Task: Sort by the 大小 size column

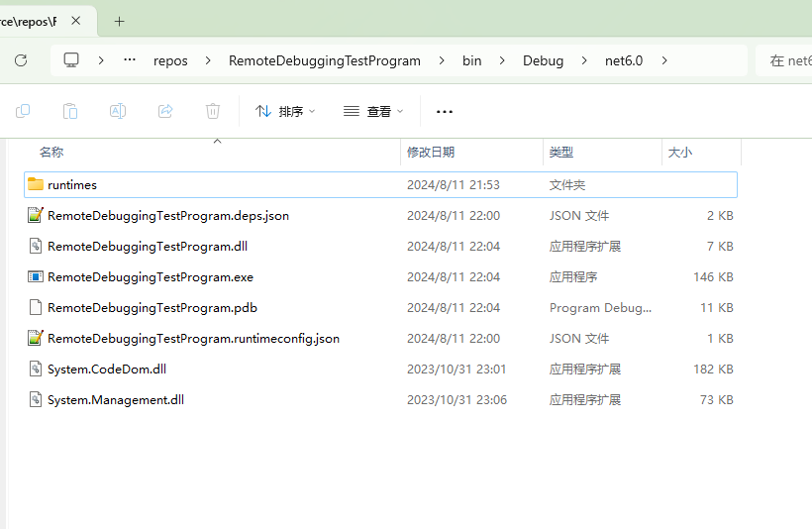Action: [x=680, y=152]
